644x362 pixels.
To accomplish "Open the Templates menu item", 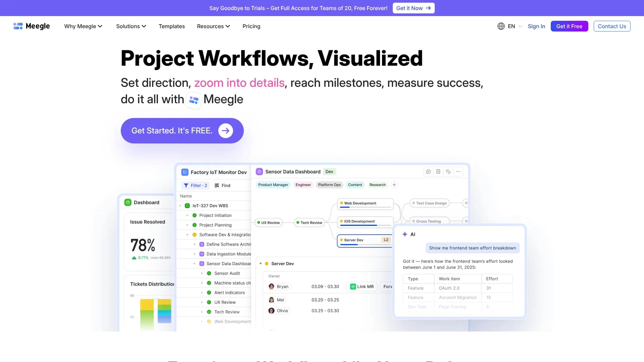I will click(171, 26).
